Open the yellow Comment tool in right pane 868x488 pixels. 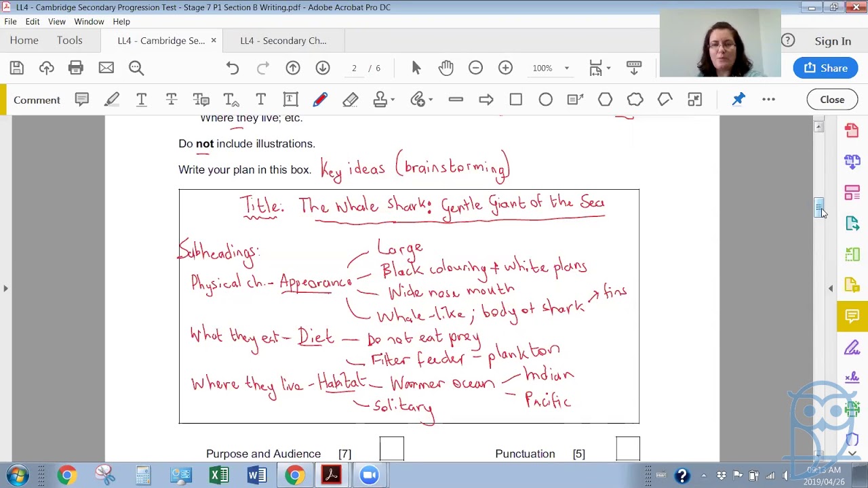point(852,317)
